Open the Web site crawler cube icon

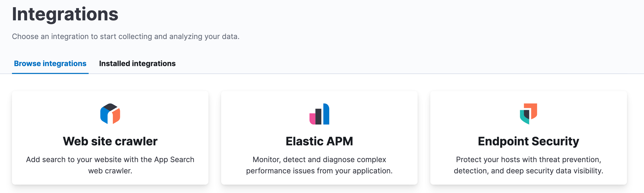[110, 114]
